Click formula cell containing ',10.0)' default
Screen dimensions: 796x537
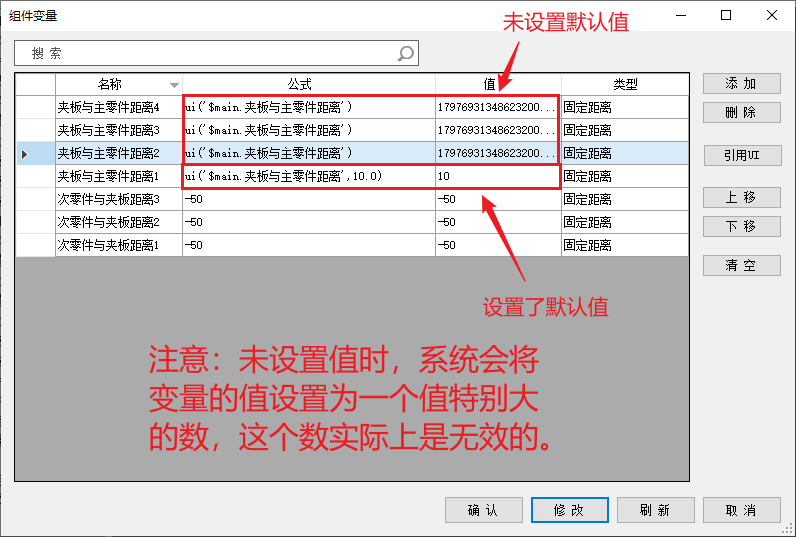click(x=309, y=176)
